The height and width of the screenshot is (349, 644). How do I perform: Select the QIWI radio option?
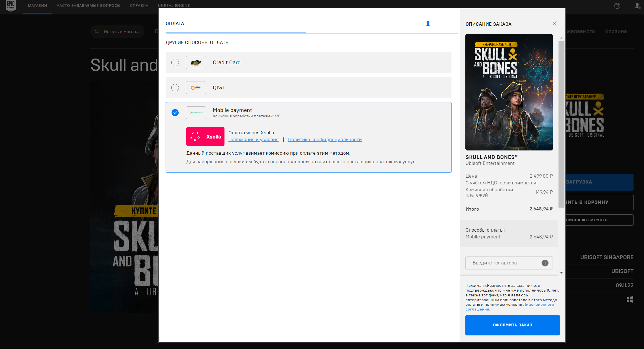[175, 88]
